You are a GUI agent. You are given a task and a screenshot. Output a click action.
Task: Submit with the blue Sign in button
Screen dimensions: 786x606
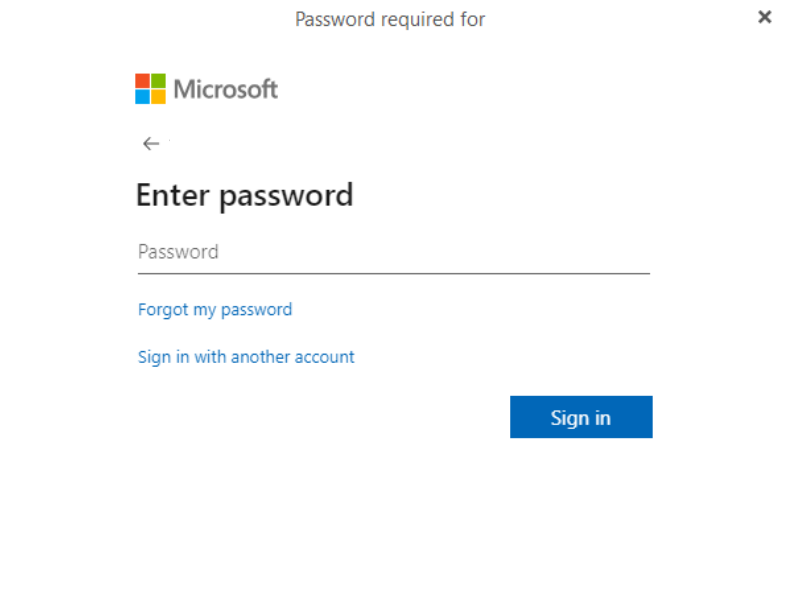[581, 417]
